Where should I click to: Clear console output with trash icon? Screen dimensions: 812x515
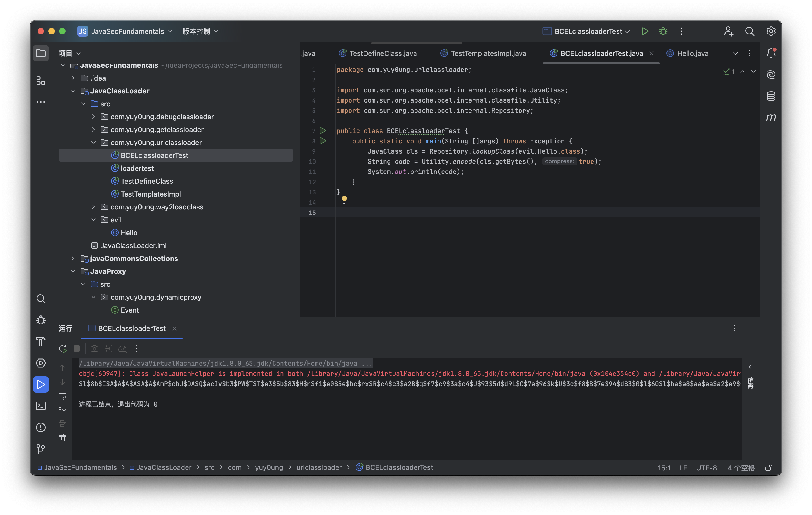(x=62, y=438)
